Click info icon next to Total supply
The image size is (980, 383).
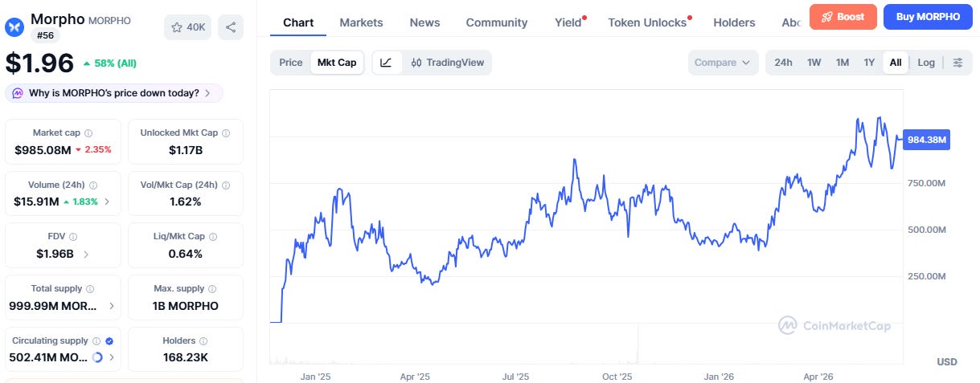tap(90, 288)
